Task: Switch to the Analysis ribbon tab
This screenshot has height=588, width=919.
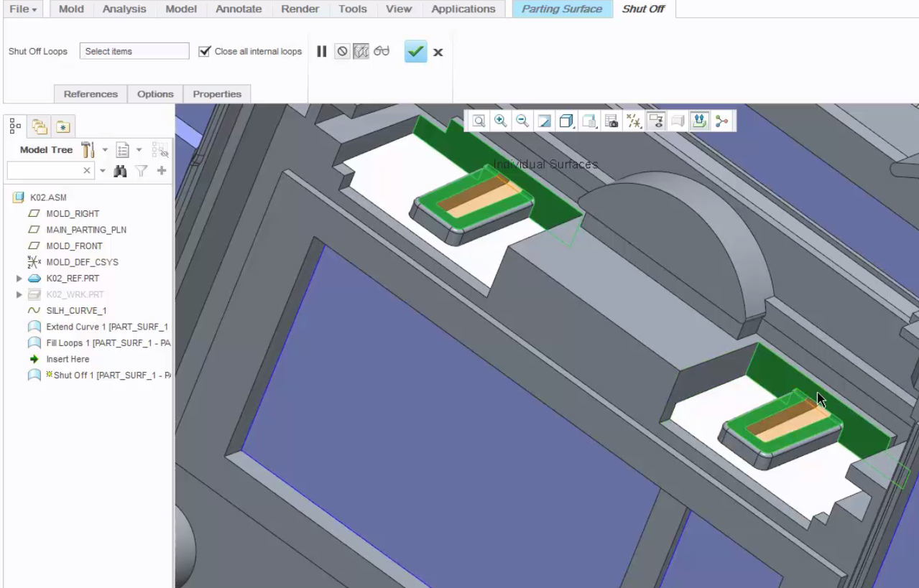Action: coord(124,9)
